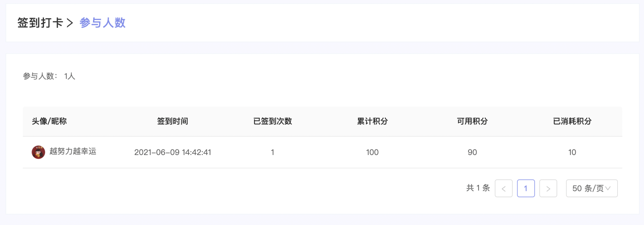Open the avatar of 越努力越幸运

coord(38,152)
